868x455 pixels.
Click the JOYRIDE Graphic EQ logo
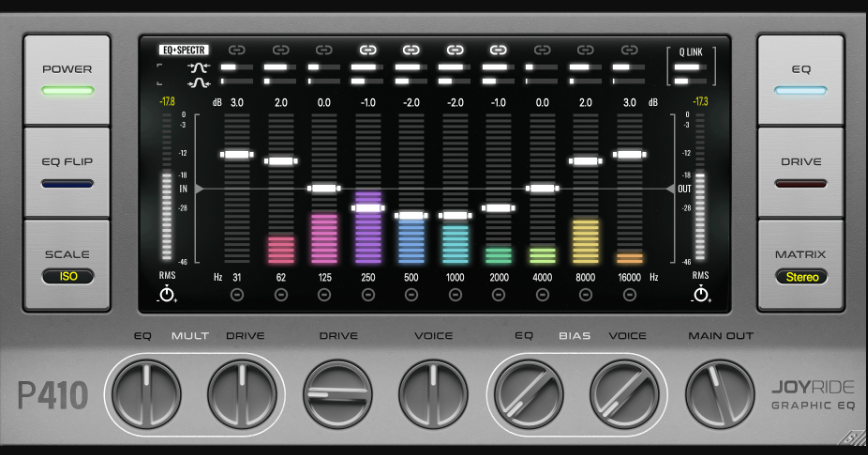(813, 395)
